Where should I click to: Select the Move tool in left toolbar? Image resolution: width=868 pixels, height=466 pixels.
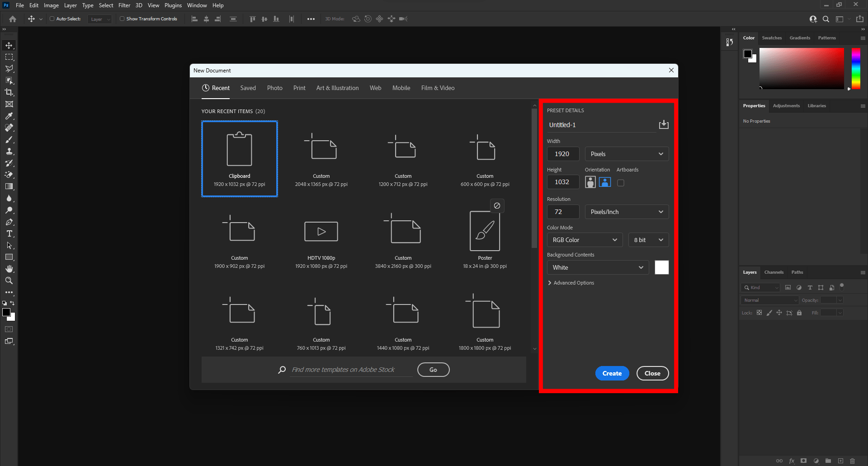pos(9,45)
